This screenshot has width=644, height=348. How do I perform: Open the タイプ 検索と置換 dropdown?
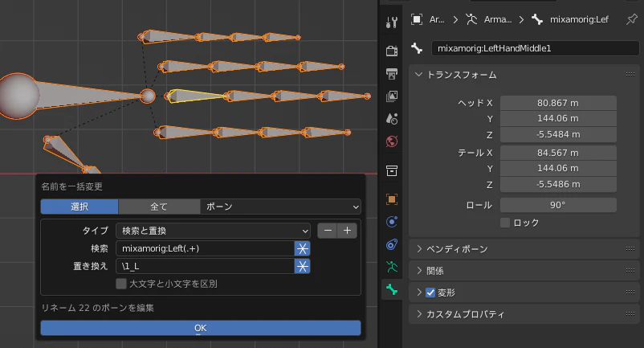coord(213,231)
